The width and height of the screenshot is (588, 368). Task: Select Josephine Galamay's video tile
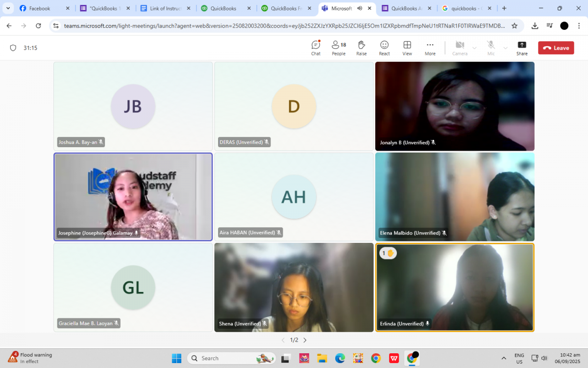click(133, 197)
